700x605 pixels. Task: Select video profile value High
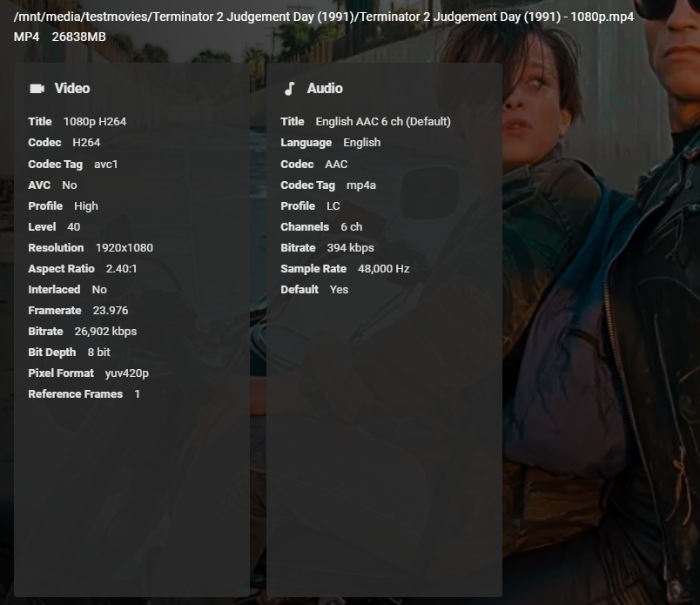pos(86,205)
